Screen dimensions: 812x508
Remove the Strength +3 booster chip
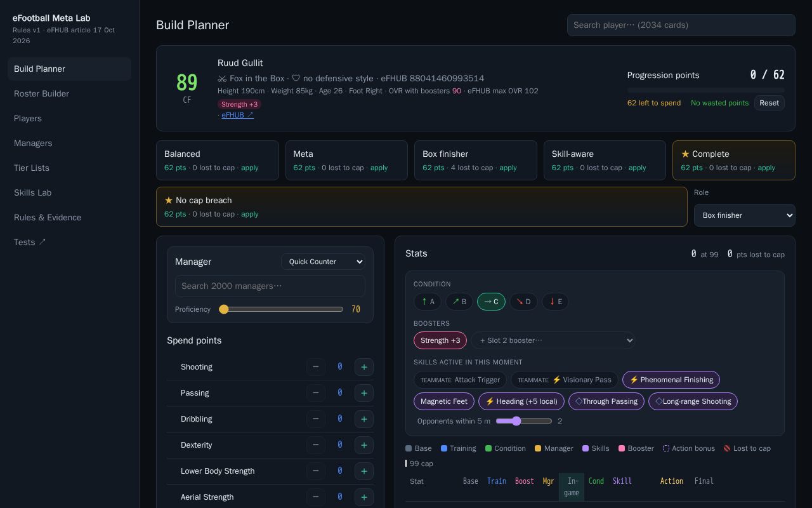(440, 340)
